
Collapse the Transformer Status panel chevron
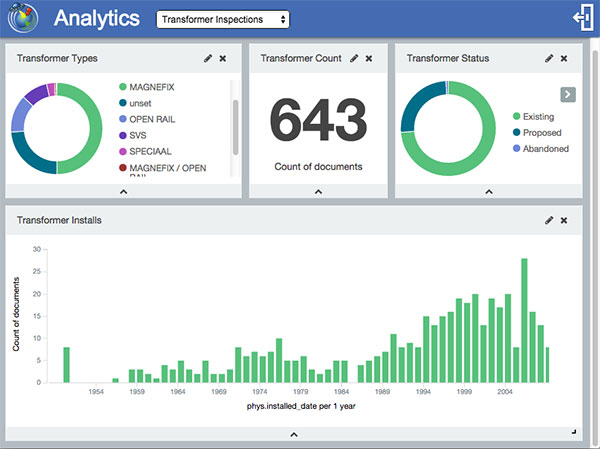[x=488, y=190]
